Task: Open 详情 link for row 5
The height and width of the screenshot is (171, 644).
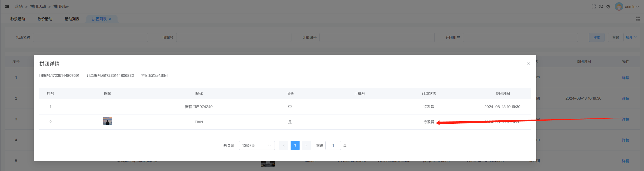Action: point(625,161)
